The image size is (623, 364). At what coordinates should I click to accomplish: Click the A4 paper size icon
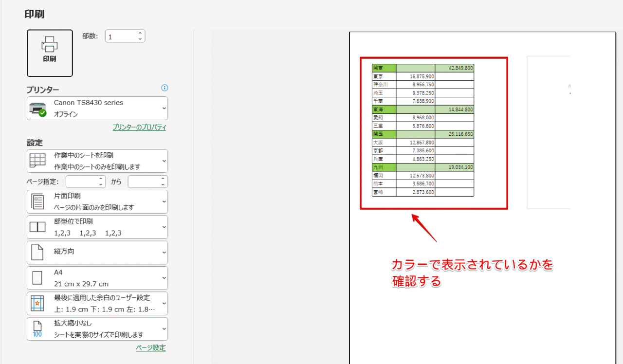coord(37,277)
